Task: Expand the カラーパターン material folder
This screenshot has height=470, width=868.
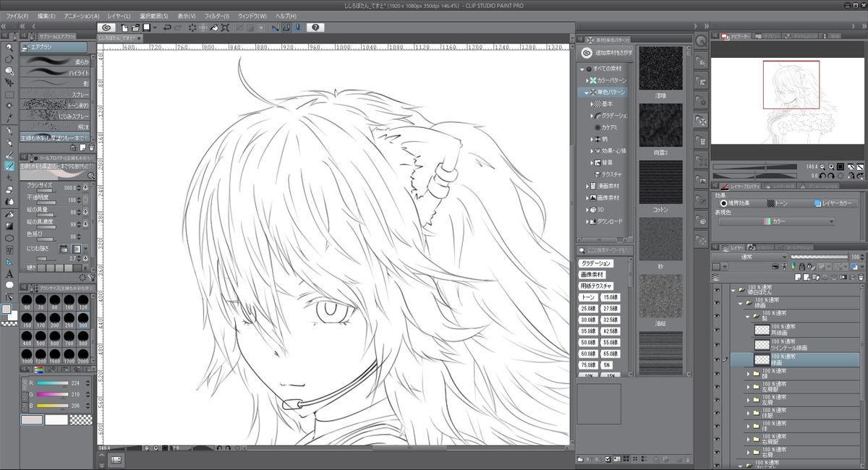Action: point(586,80)
